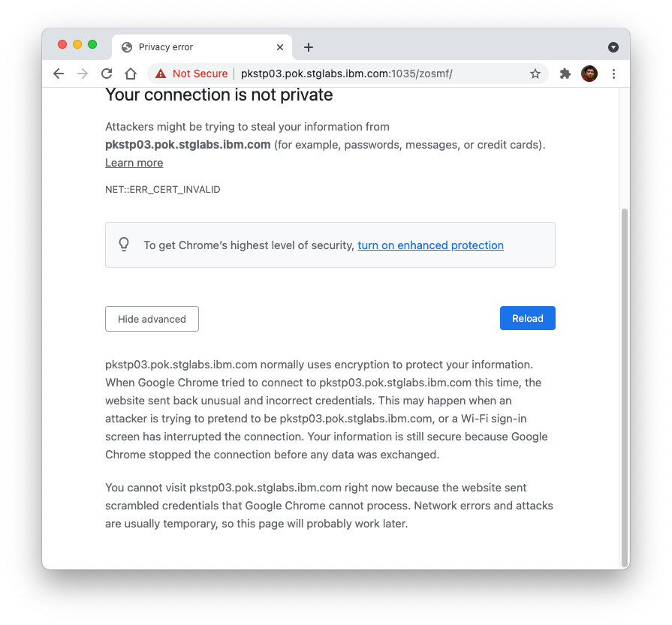Click the green maximize window button

[x=92, y=44]
